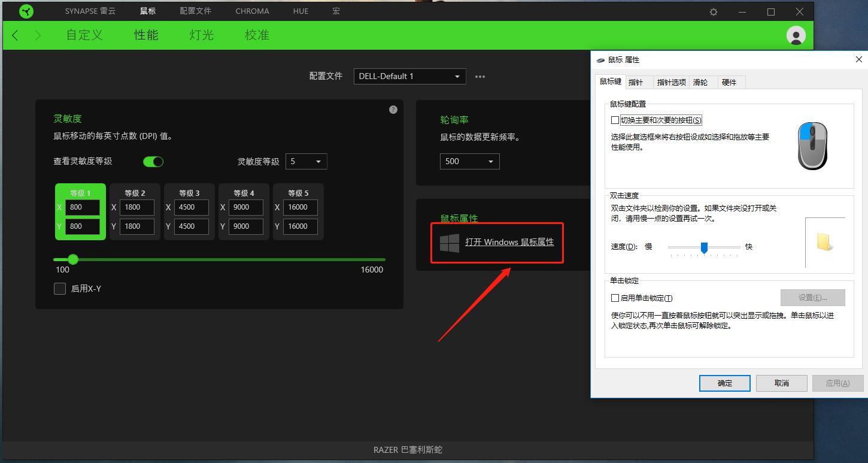Open the sensitivity help question mark
868x463 pixels.
[x=393, y=109]
